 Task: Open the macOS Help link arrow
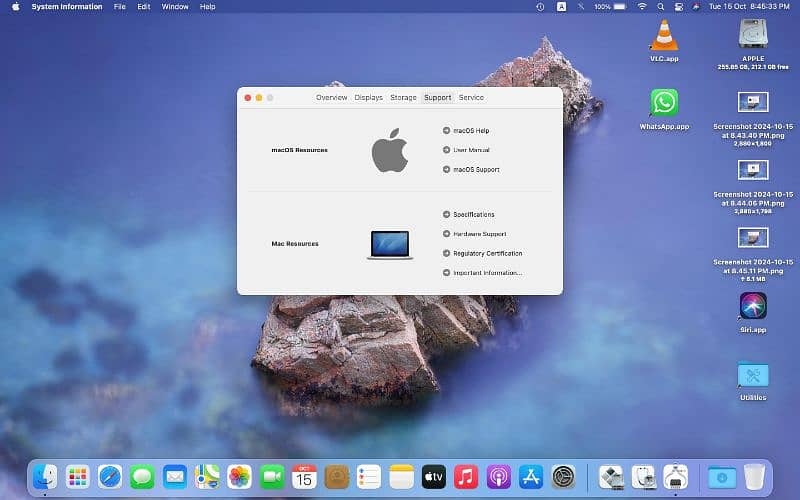point(446,131)
